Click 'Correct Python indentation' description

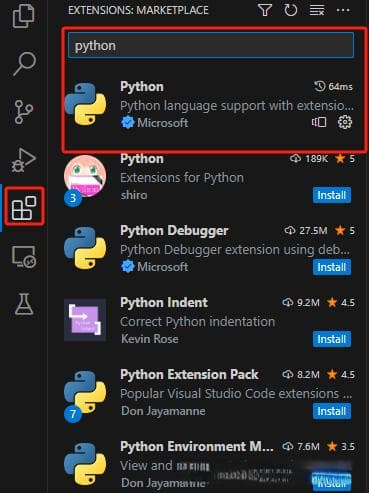tap(198, 322)
